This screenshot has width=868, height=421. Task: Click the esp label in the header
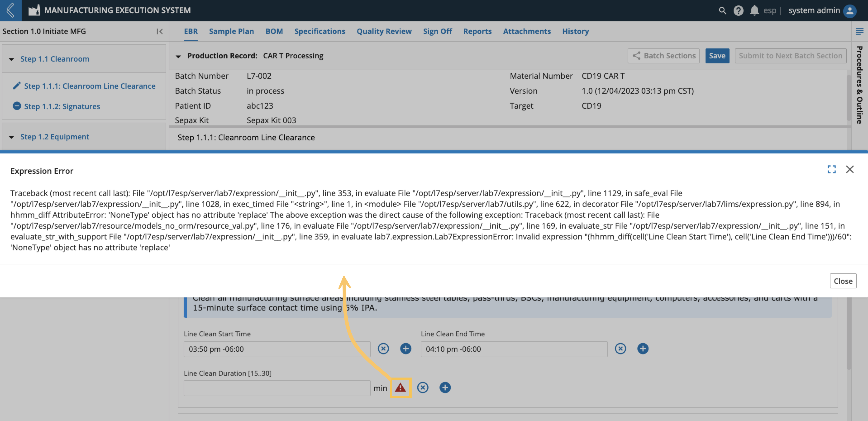click(x=770, y=10)
